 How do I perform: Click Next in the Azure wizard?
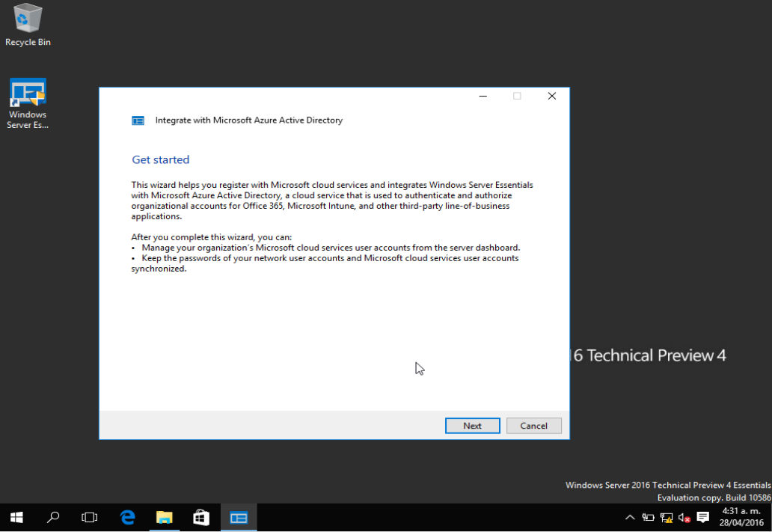pyautogui.click(x=472, y=426)
